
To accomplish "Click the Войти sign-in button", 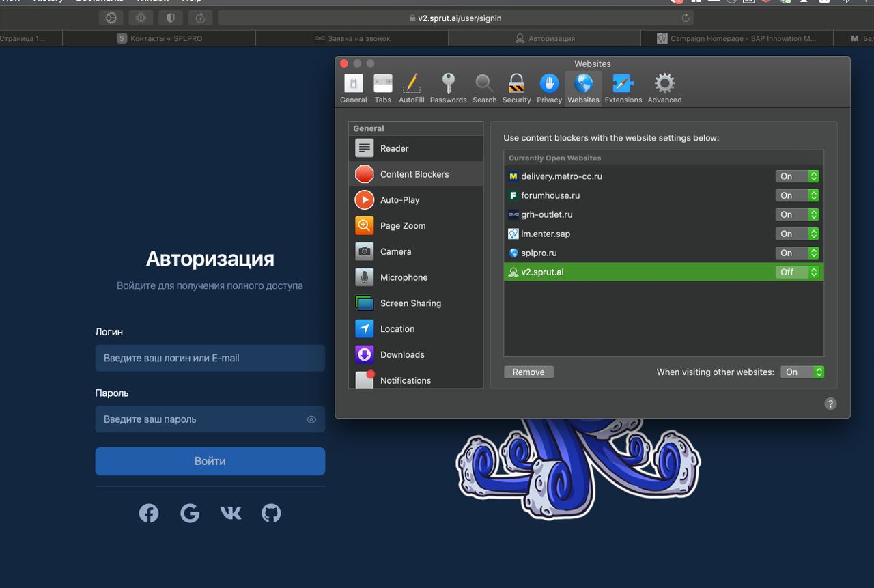I will click(210, 461).
